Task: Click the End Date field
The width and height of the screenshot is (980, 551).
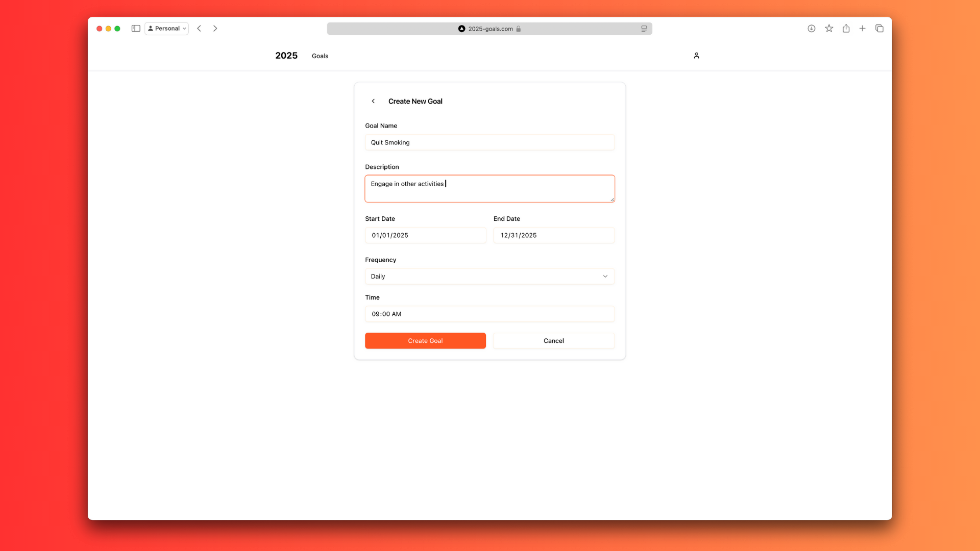Action: (553, 235)
